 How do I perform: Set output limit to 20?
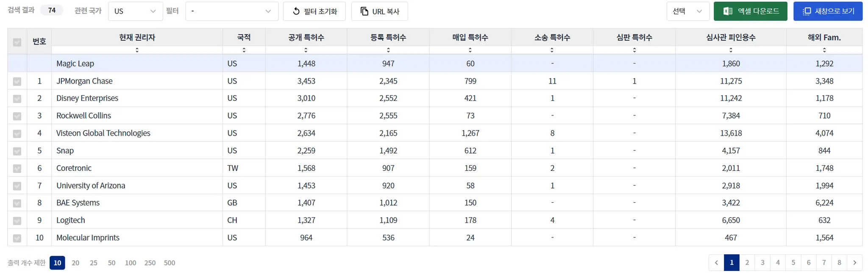pos(75,263)
